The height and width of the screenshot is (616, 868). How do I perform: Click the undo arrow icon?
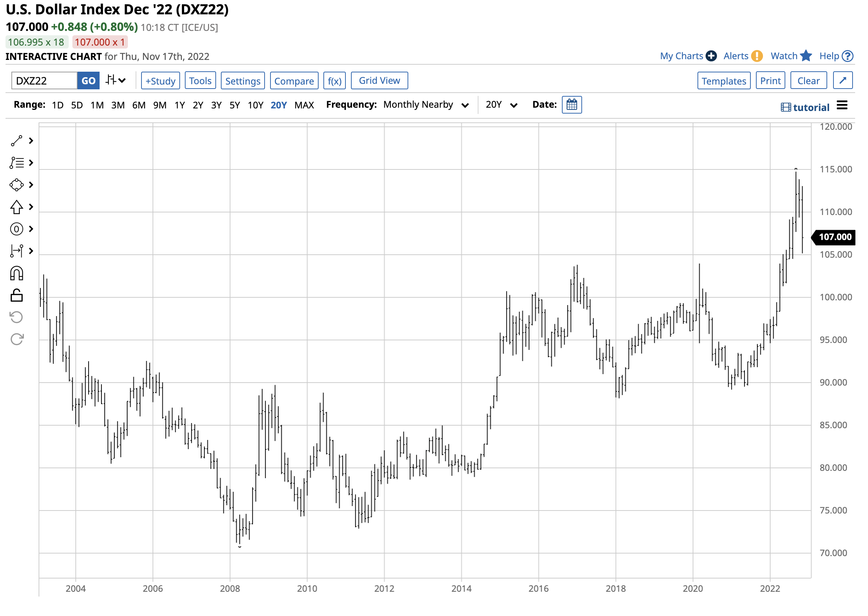(x=17, y=318)
